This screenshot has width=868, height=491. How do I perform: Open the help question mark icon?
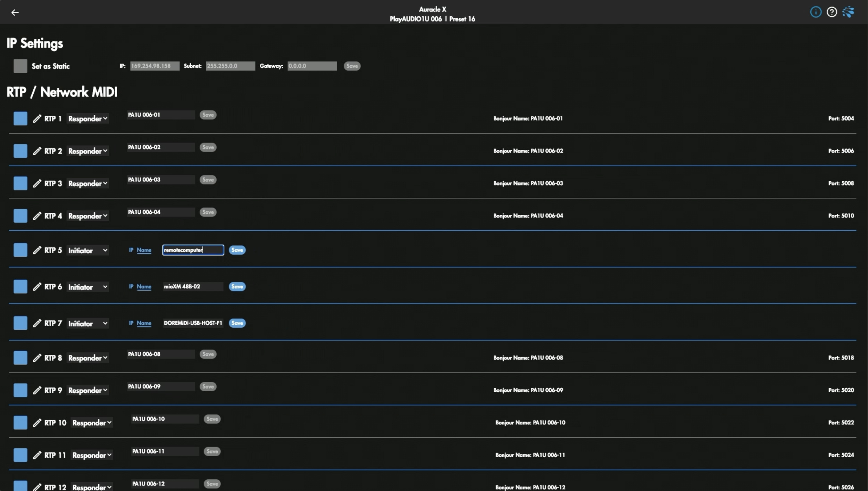point(832,12)
